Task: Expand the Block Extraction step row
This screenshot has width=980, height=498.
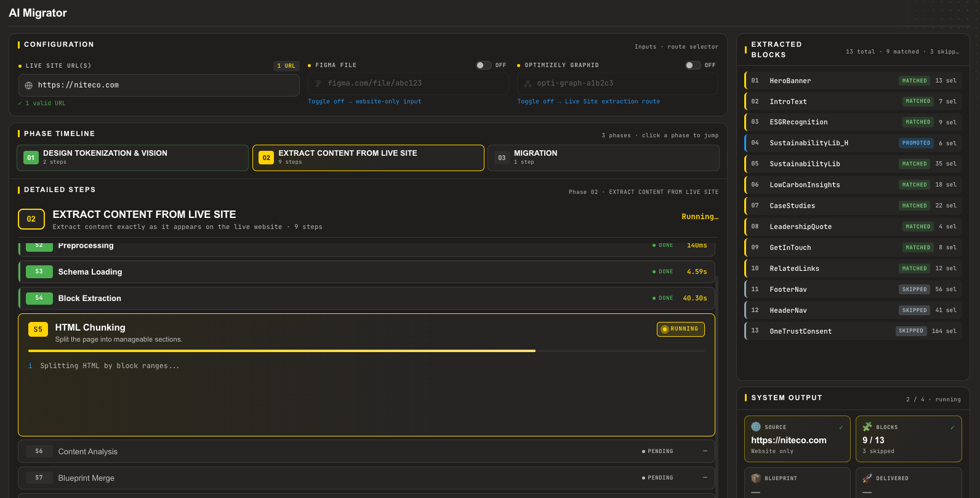Action: tap(367, 298)
